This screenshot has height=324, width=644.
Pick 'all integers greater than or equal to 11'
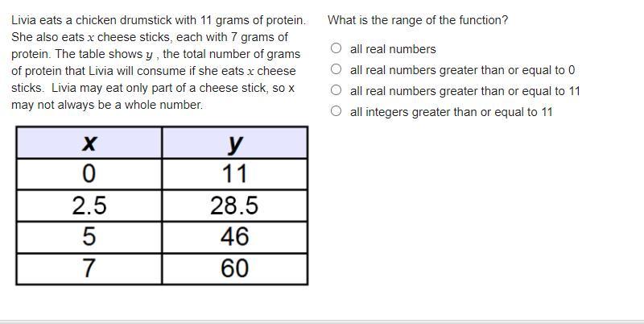[336, 111]
